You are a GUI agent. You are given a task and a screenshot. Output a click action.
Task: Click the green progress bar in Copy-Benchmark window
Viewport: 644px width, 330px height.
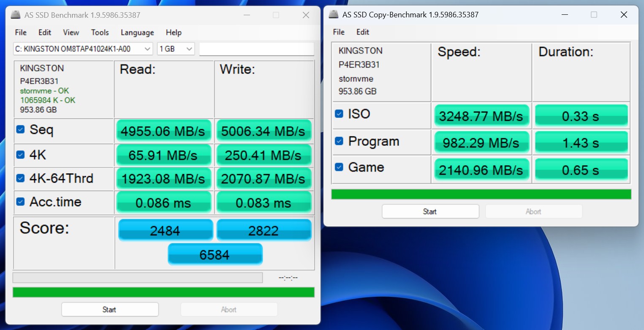point(481,194)
